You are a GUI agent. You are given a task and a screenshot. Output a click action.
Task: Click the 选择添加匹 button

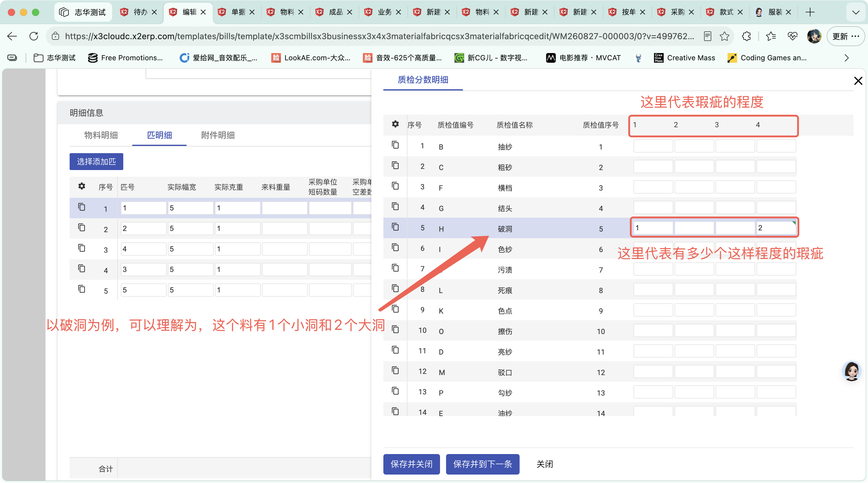pos(96,161)
